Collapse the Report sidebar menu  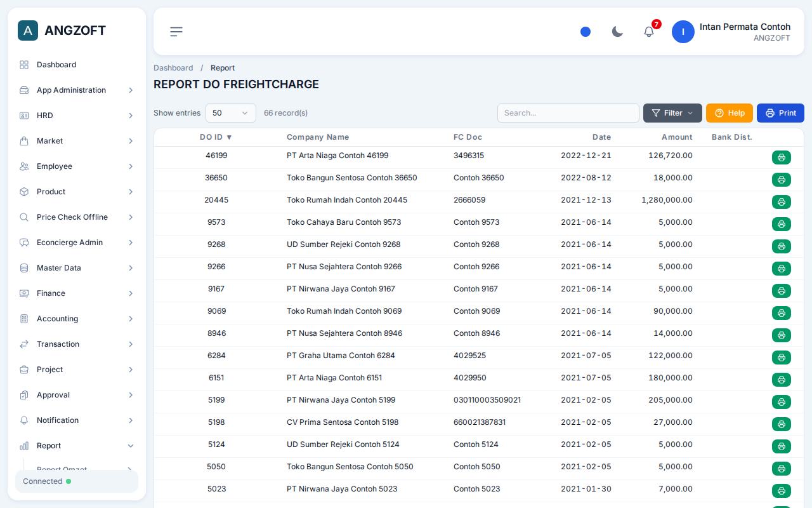click(77, 446)
